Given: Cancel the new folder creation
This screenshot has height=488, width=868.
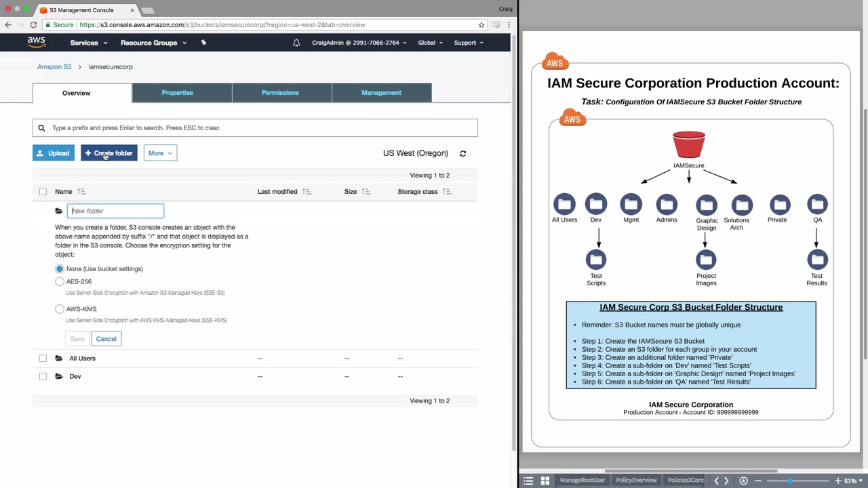Looking at the screenshot, I should point(106,339).
